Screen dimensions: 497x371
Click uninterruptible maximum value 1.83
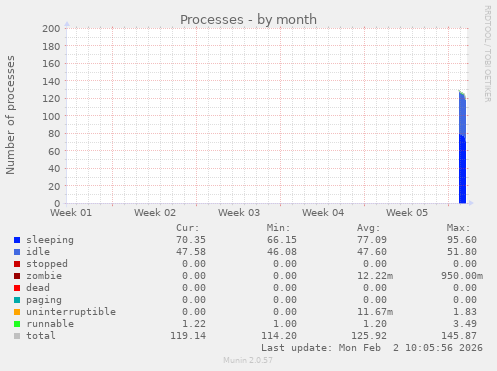coord(465,312)
